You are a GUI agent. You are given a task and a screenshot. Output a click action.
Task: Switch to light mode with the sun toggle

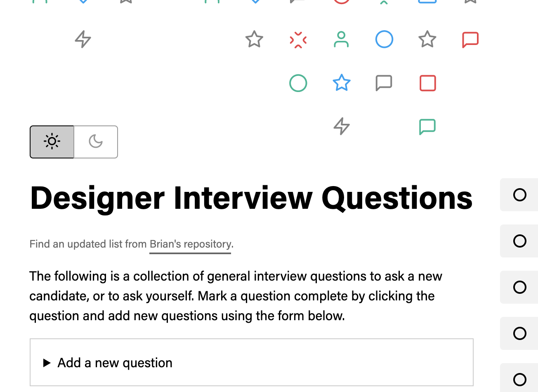(52, 142)
